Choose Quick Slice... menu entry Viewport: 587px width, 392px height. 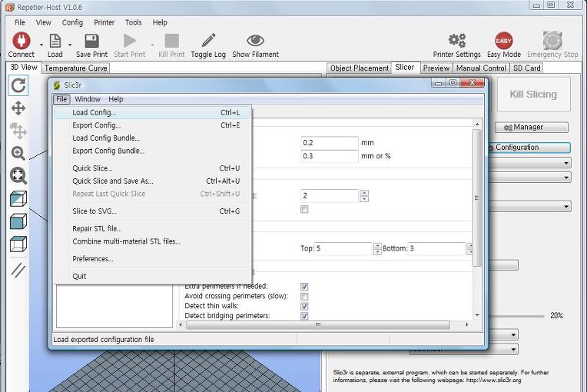tap(153, 168)
